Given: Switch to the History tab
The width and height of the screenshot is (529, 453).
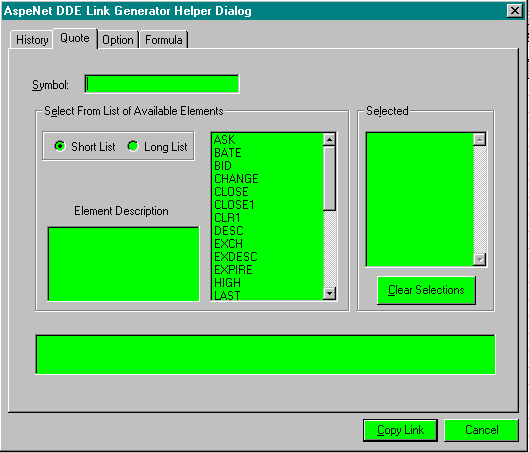Looking at the screenshot, I should pos(32,40).
